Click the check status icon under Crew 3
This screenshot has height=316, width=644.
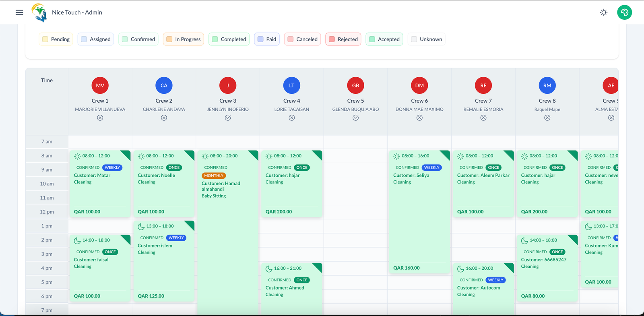(x=228, y=118)
